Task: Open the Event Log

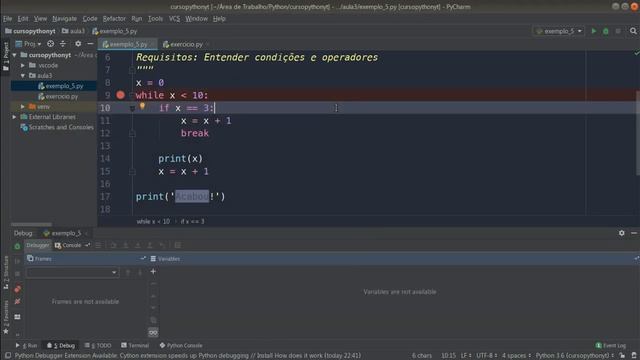Action: (x=611, y=345)
